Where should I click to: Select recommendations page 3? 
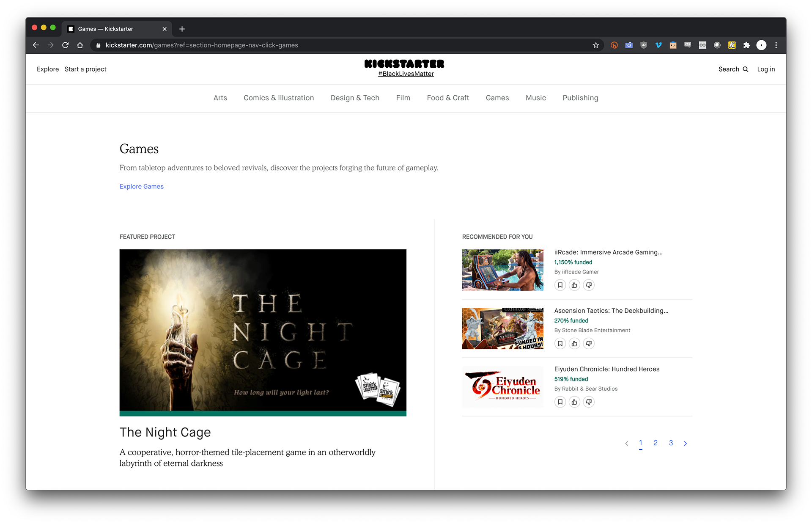pyautogui.click(x=671, y=443)
